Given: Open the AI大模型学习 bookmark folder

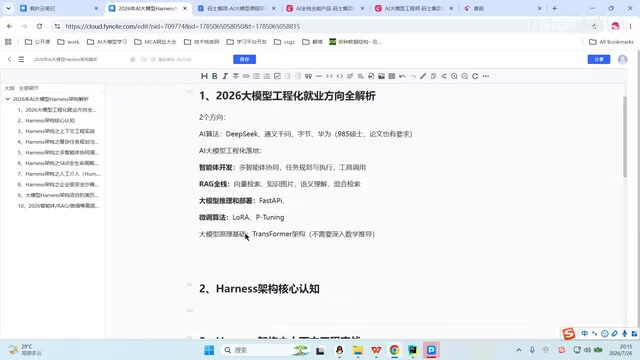Looking at the screenshot, I should [107, 42].
